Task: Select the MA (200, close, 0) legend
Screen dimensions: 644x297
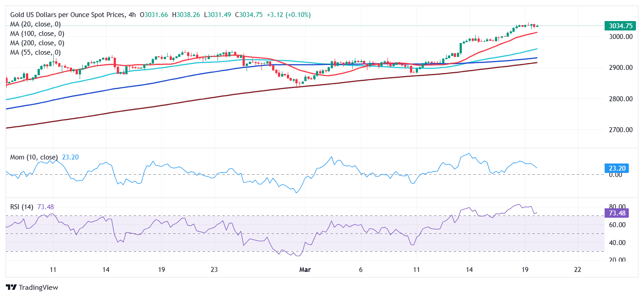Action: (37, 43)
